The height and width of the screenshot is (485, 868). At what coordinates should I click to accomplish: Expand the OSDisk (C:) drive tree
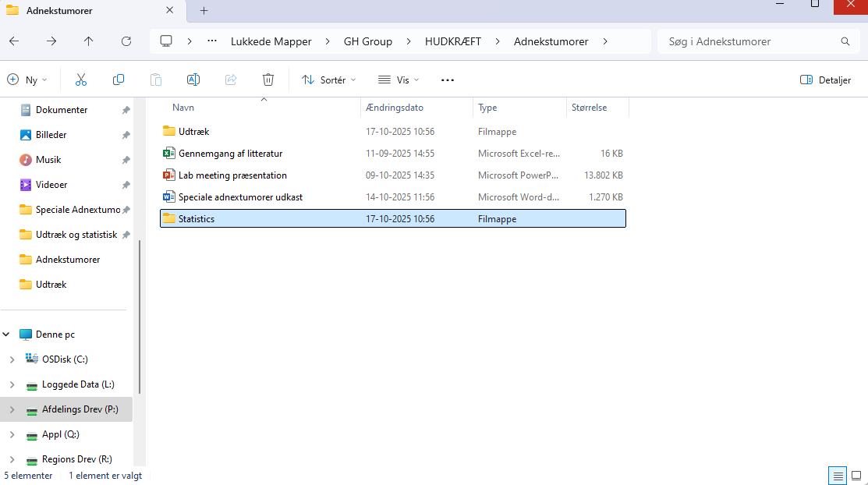(x=11, y=359)
